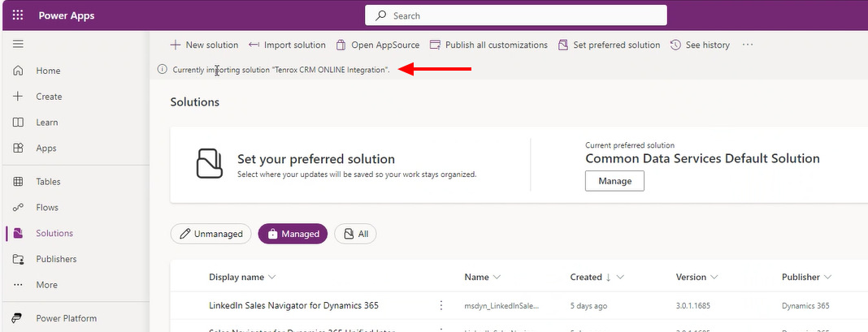Screen dimensions: 868x332
Task: Click the Publishers sidebar icon
Action: [x=18, y=259]
